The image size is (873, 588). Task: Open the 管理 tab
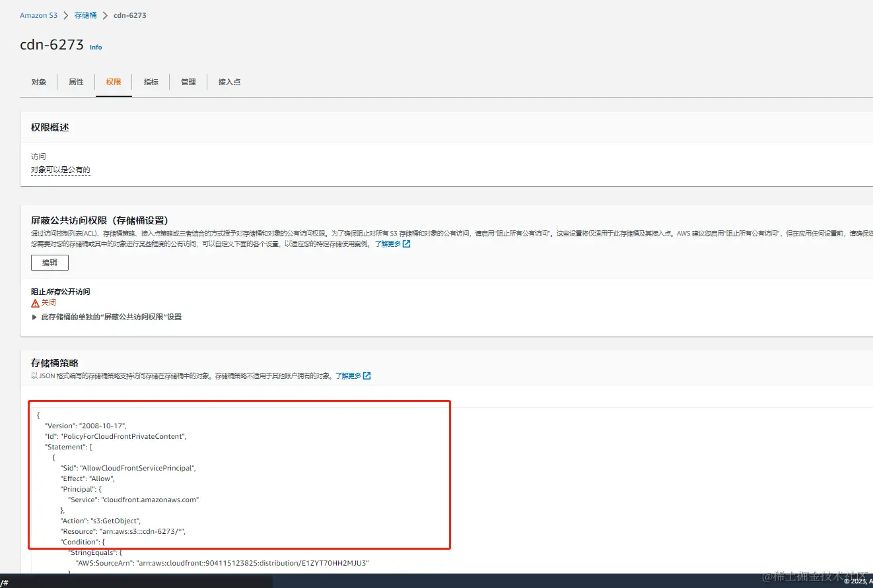188,82
